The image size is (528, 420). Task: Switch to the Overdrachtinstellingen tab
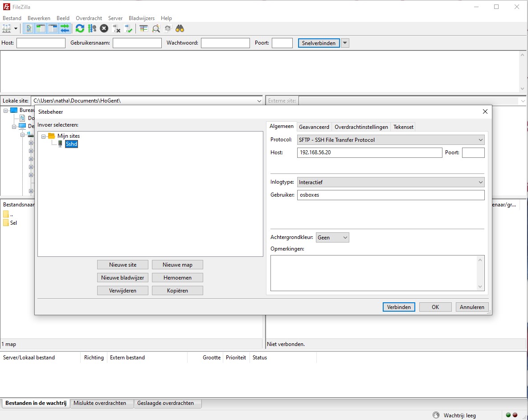[361, 127]
